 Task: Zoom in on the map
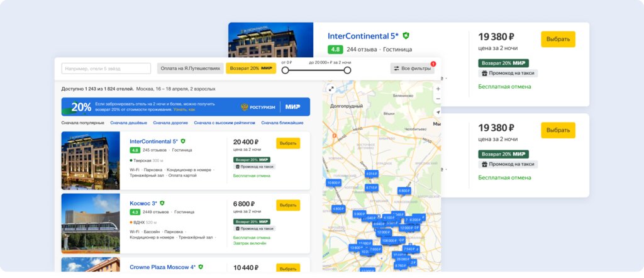point(438,89)
